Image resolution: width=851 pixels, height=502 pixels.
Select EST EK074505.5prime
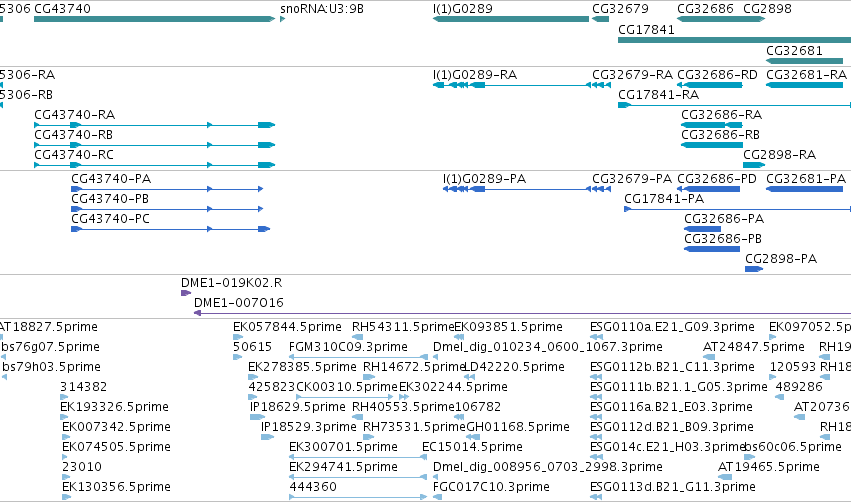click(65, 457)
